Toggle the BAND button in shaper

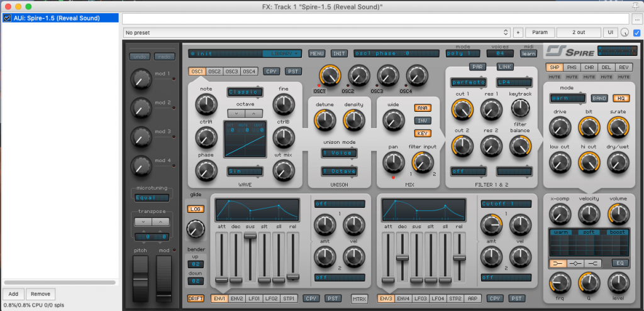tap(599, 98)
